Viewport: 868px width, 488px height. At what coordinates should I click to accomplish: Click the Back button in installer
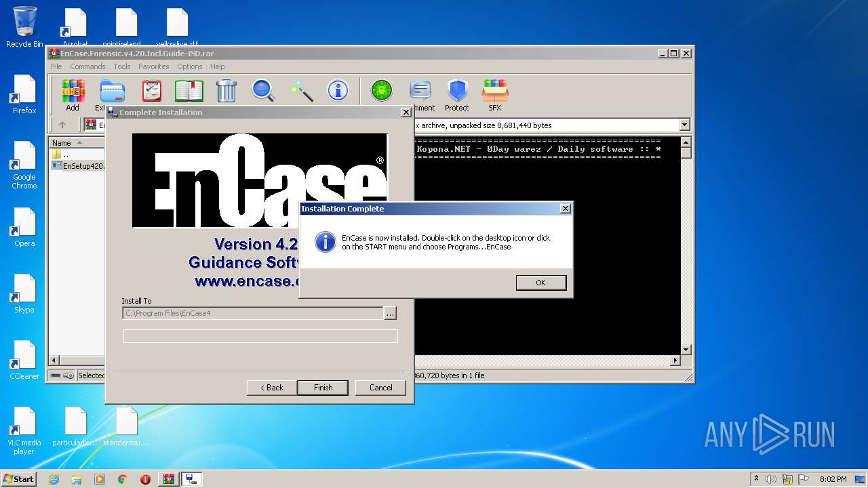271,388
